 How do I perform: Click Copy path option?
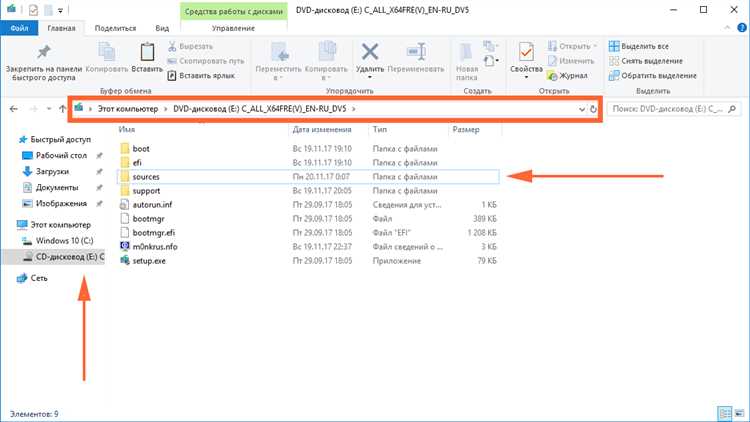(206, 61)
